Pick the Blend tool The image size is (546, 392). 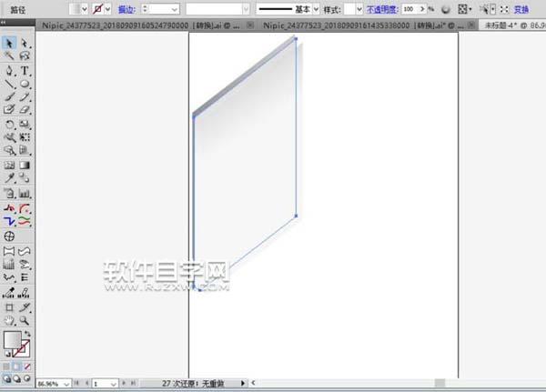(x=25, y=178)
